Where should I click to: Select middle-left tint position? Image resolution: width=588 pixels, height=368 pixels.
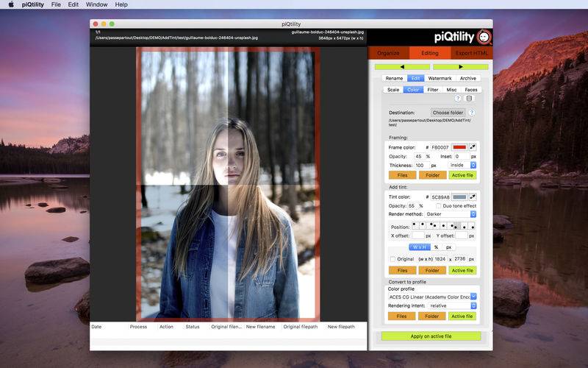(436, 225)
